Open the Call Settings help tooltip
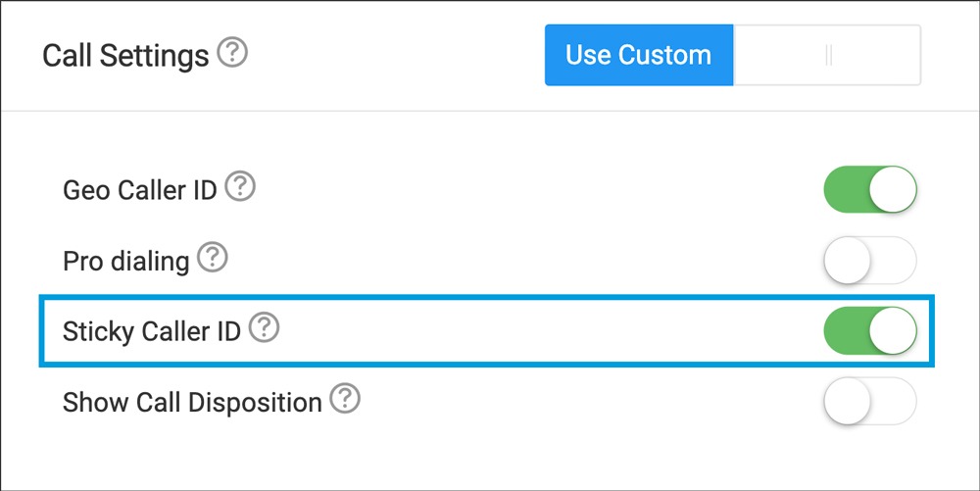Image resolution: width=980 pixels, height=491 pixels. click(232, 53)
